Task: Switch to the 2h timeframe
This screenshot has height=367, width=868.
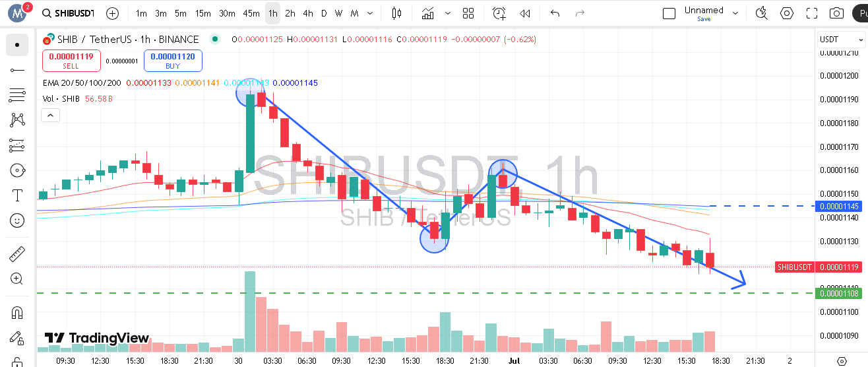Action: point(290,13)
